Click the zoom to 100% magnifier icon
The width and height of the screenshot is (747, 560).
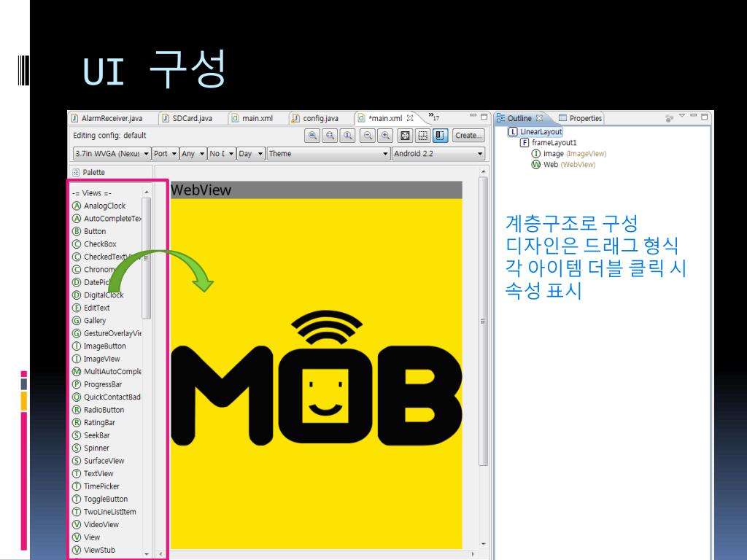[348, 136]
